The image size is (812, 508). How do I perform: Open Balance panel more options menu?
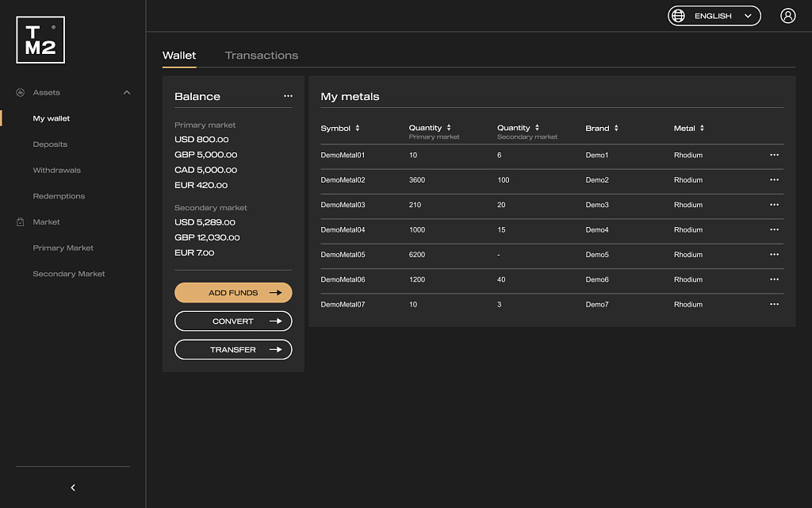tap(288, 96)
